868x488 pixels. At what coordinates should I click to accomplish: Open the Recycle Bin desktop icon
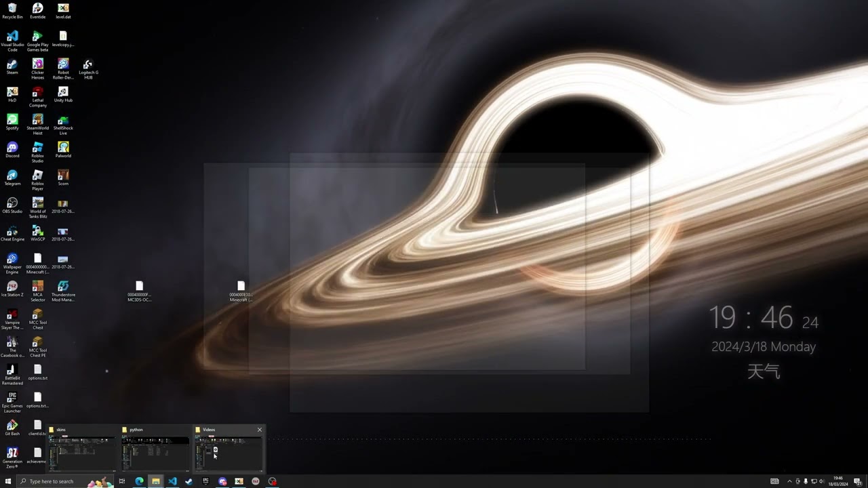coord(12,11)
